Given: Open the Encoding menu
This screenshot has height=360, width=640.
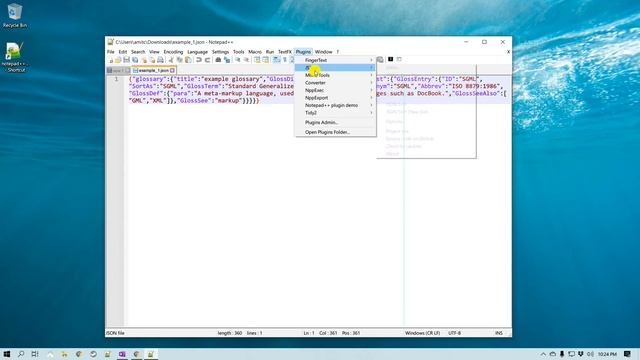Looking at the screenshot, I should [x=173, y=52].
